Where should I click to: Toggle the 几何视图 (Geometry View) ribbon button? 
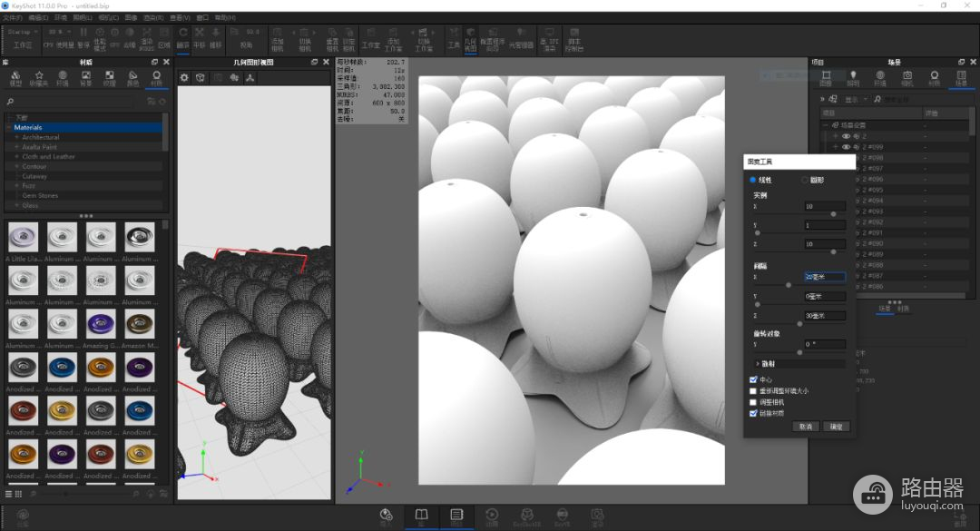470,36
